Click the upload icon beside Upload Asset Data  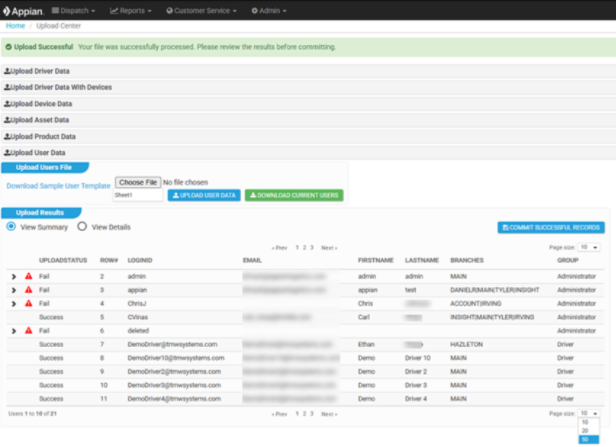(x=7, y=120)
